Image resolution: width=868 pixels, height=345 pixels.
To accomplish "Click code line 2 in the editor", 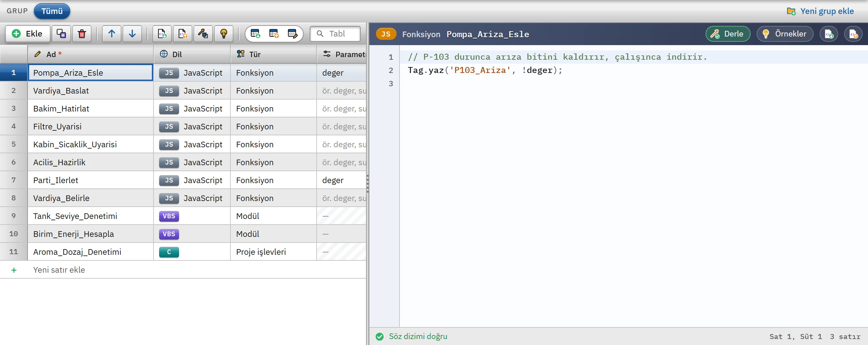I will coord(634,70).
